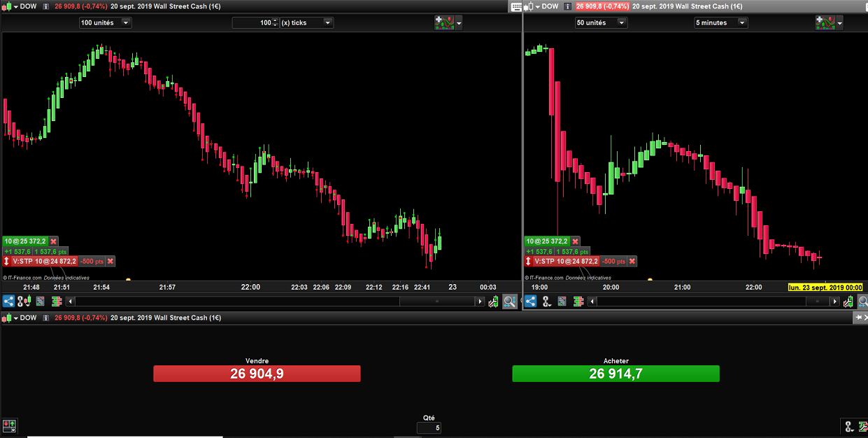868x438 pixels.
Task: Click the stop order drag arrow on the 5 minutes chart
Action: click(x=529, y=261)
